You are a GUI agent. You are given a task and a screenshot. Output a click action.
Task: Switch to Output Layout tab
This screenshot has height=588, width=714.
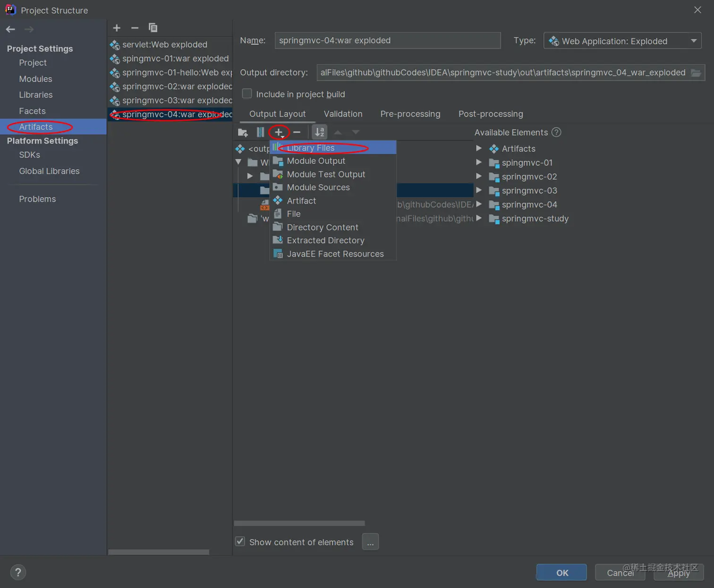tap(277, 114)
